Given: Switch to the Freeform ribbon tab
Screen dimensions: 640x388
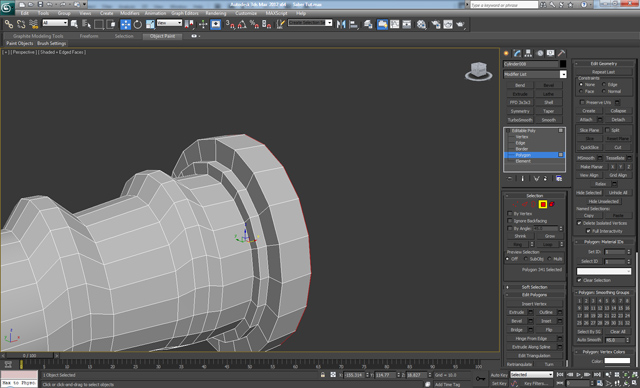Looking at the screenshot, I should [x=89, y=36].
